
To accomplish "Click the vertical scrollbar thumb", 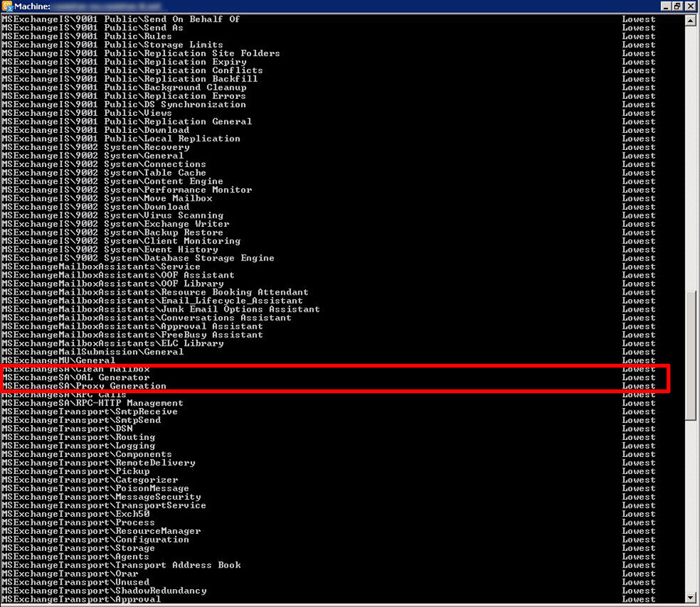I will point(691,355).
